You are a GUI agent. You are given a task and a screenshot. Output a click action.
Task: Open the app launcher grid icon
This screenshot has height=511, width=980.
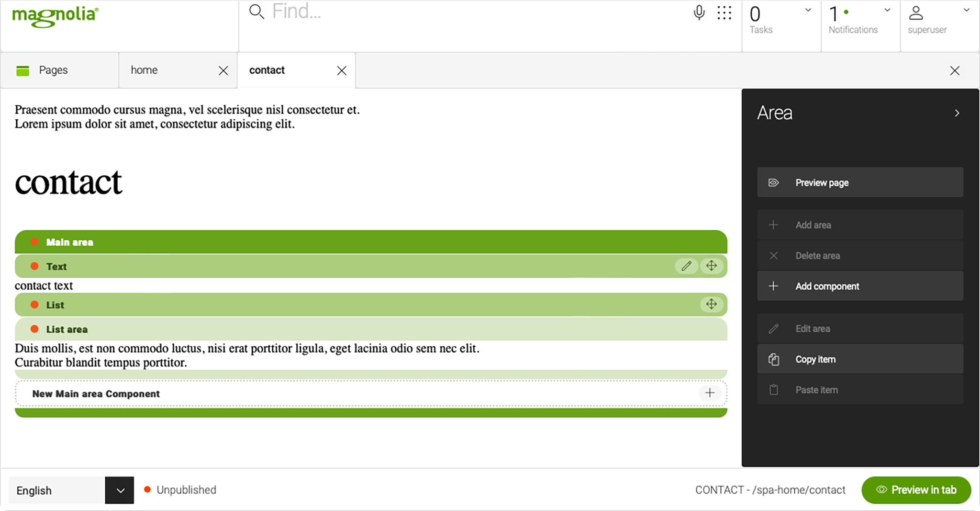(x=724, y=12)
